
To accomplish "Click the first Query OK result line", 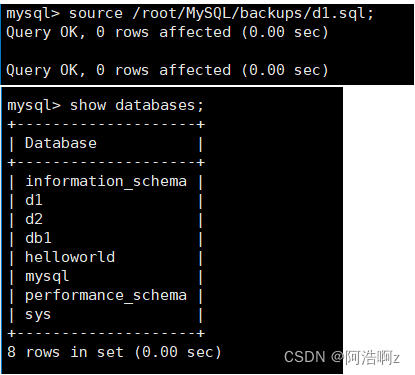I will 167,32.
